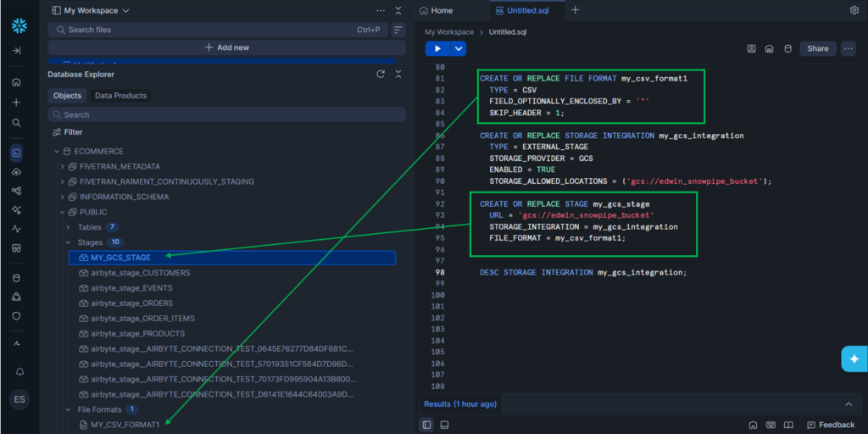
Task: Collapse the Stages group
Action: [x=68, y=242]
